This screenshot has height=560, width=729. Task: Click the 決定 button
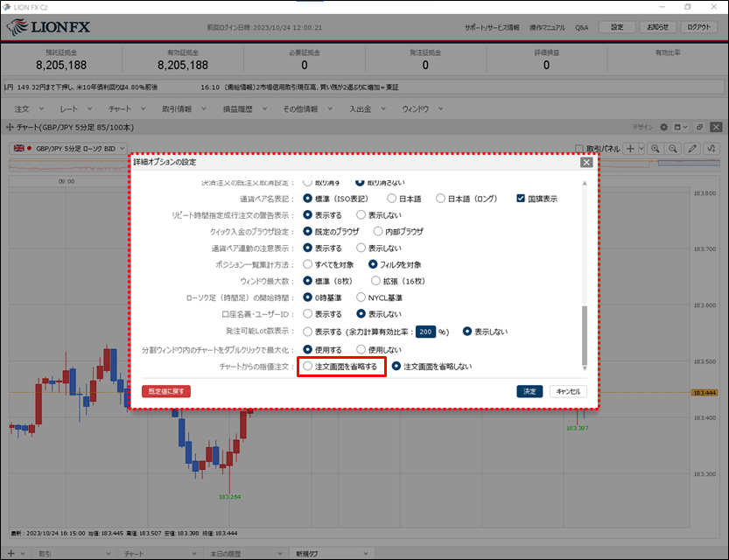pos(529,391)
